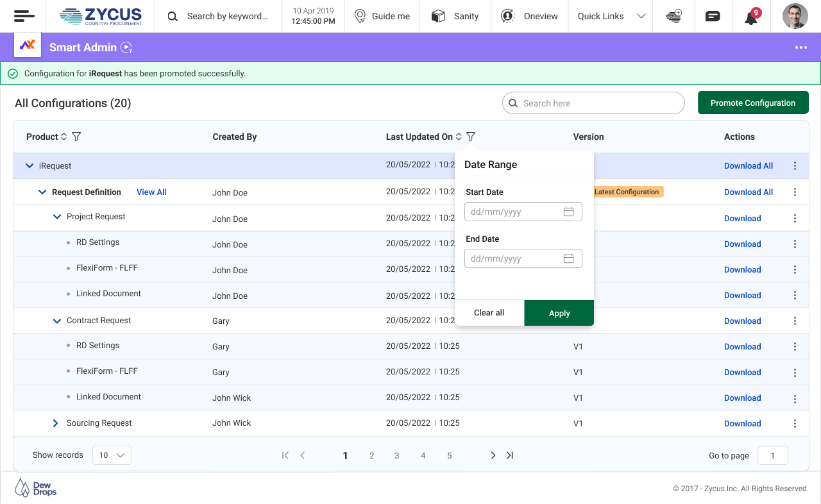Click the notification bell icon

pos(751,17)
